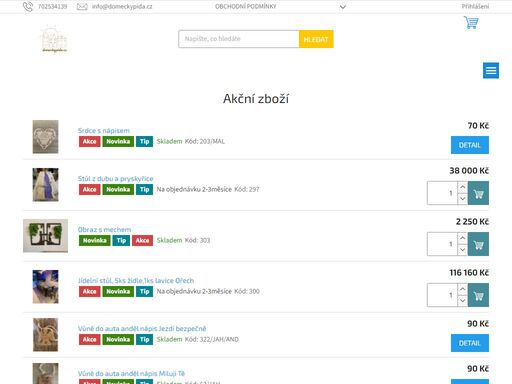Viewport: 512px width, 384px height.
Task: Decrease quantity for Obraz s mechem
Action: point(462,250)
